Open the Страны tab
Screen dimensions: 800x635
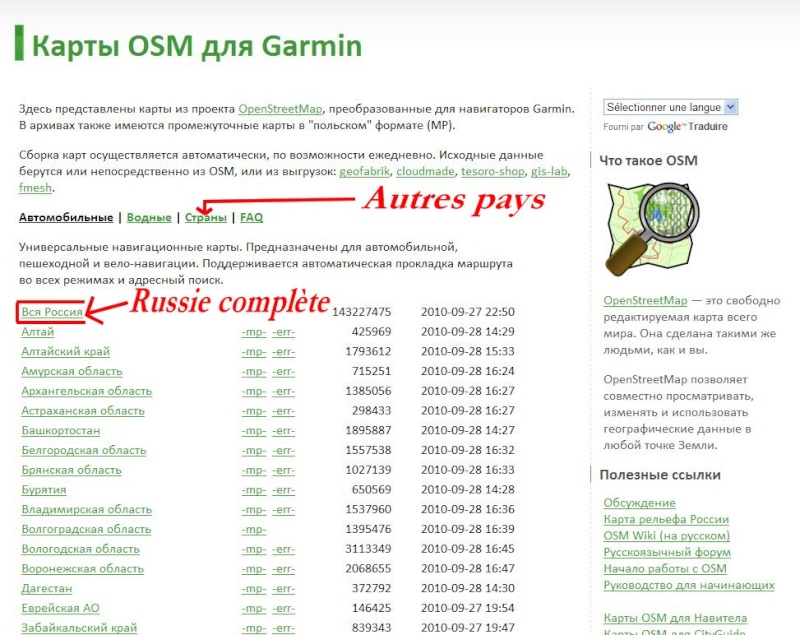(x=206, y=217)
